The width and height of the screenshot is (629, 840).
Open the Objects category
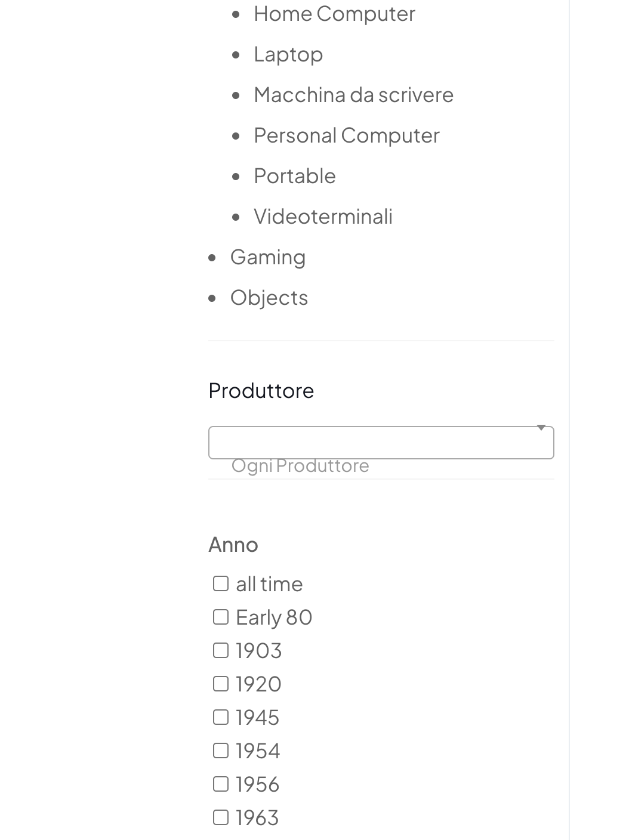(269, 298)
